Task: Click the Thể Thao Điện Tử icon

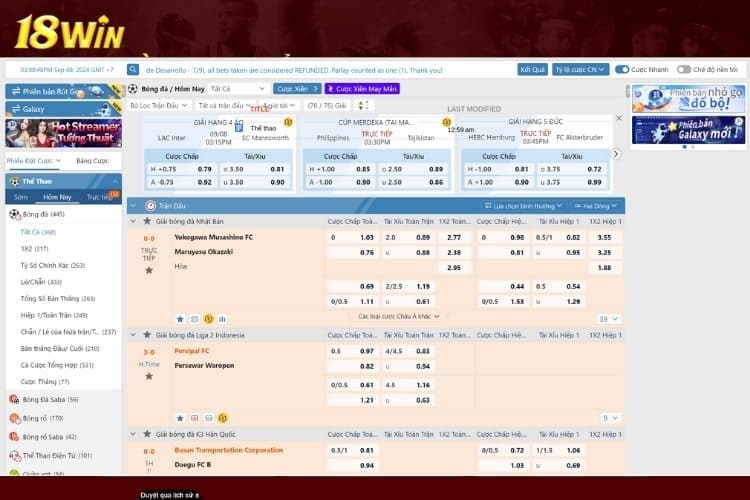Action: coord(15,456)
